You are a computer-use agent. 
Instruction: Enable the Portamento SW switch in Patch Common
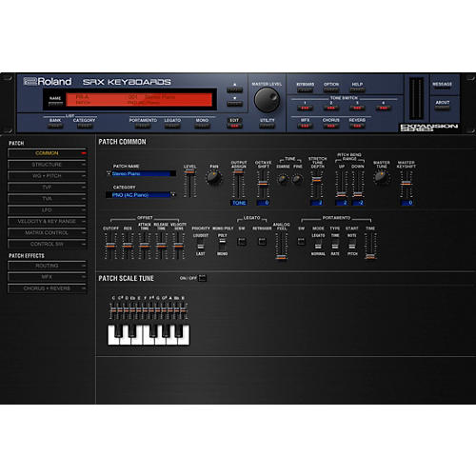pos(301,242)
